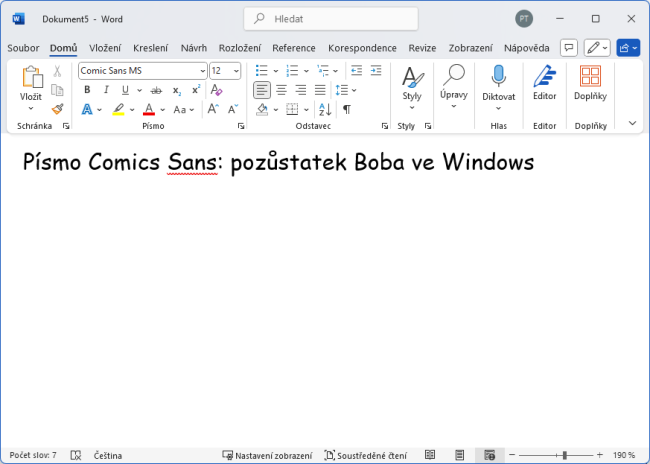Switch to Web layout view icon
Screen dimensions: 650x464
pos(490,455)
